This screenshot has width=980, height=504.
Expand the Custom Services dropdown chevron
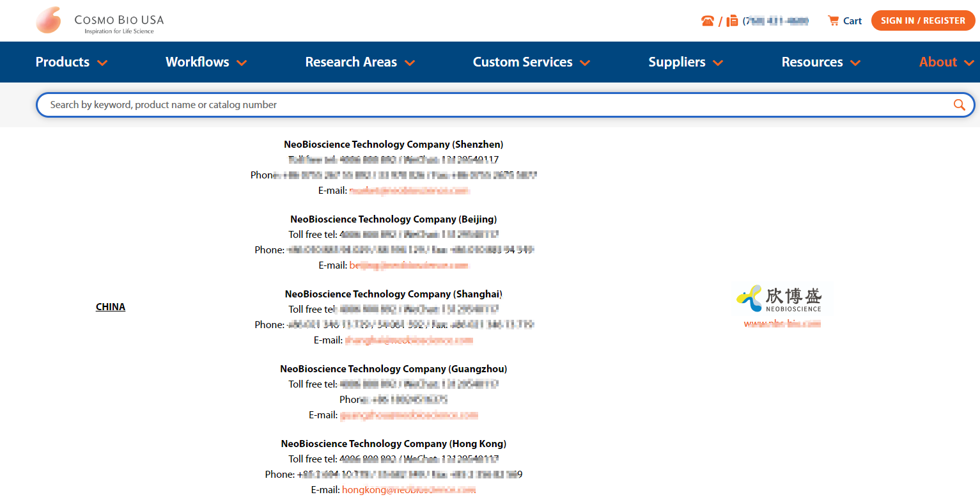585,63
